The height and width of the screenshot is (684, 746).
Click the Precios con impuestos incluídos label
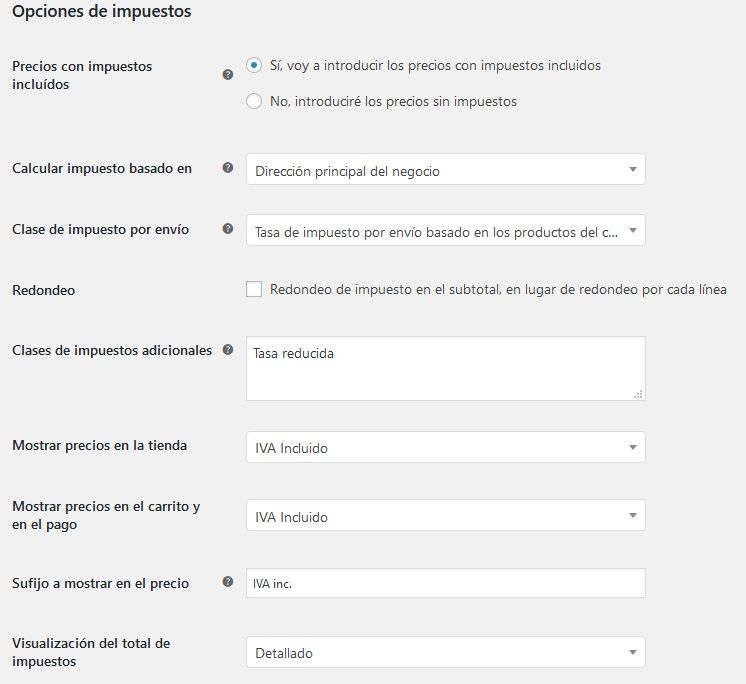(x=82, y=75)
